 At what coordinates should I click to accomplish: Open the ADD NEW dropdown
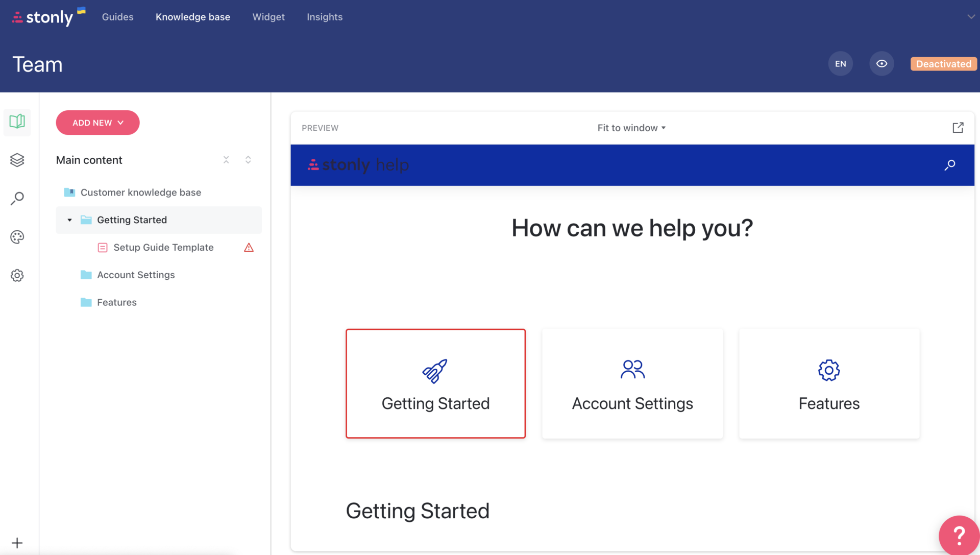[97, 123]
